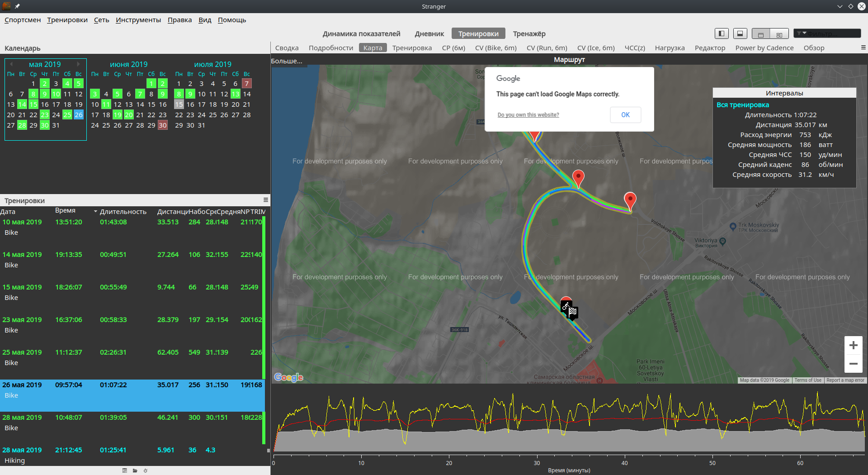Viewport: 868px width, 475px height.
Task: Sort workouts by Дата column header
Action: coord(8,212)
